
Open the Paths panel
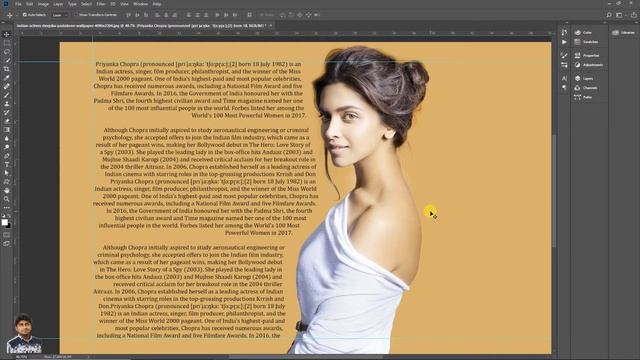(583, 97)
